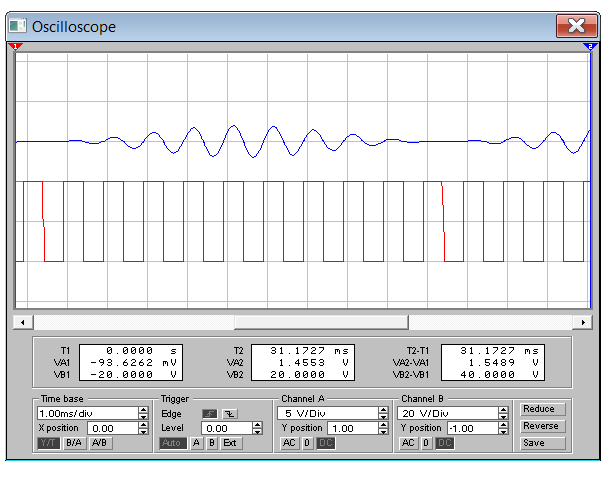Screen dimensions: 607x477
Task: Set Channel A coupling to AC
Action: (289, 443)
